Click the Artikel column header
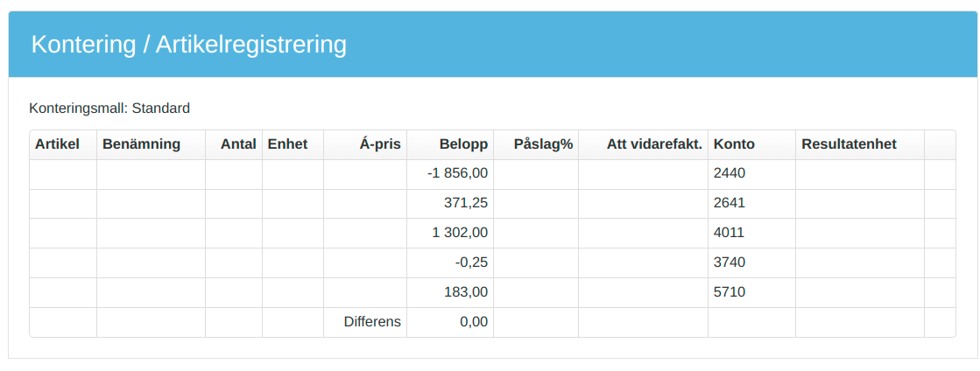Viewport: 980px width, 371px height. click(x=58, y=144)
